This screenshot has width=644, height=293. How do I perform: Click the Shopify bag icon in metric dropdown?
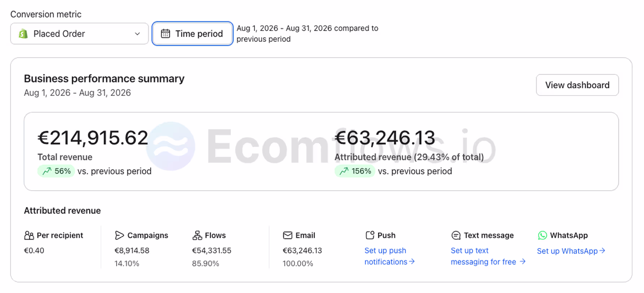click(x=23, y=34)
